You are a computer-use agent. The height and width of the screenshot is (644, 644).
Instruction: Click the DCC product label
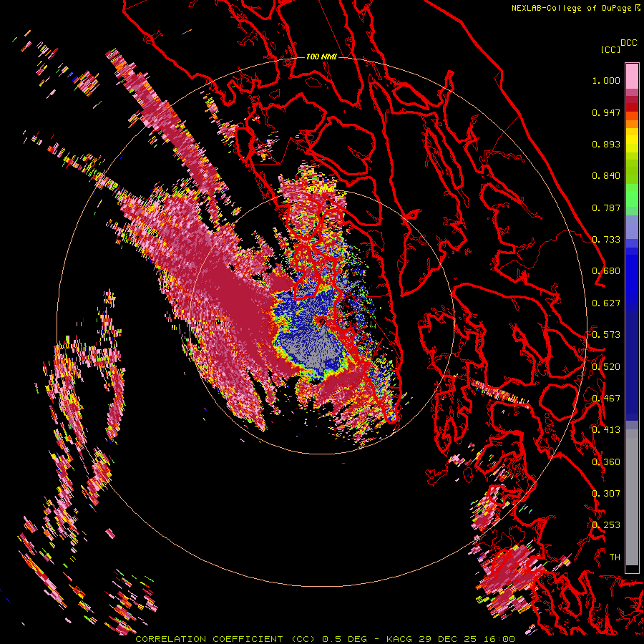628,43
